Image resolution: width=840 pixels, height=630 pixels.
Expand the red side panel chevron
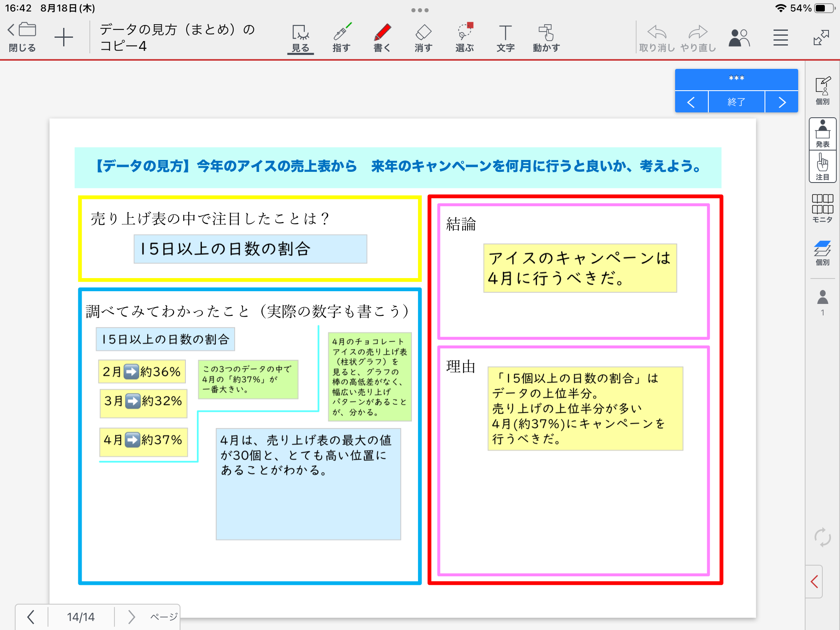coord(815,582)
